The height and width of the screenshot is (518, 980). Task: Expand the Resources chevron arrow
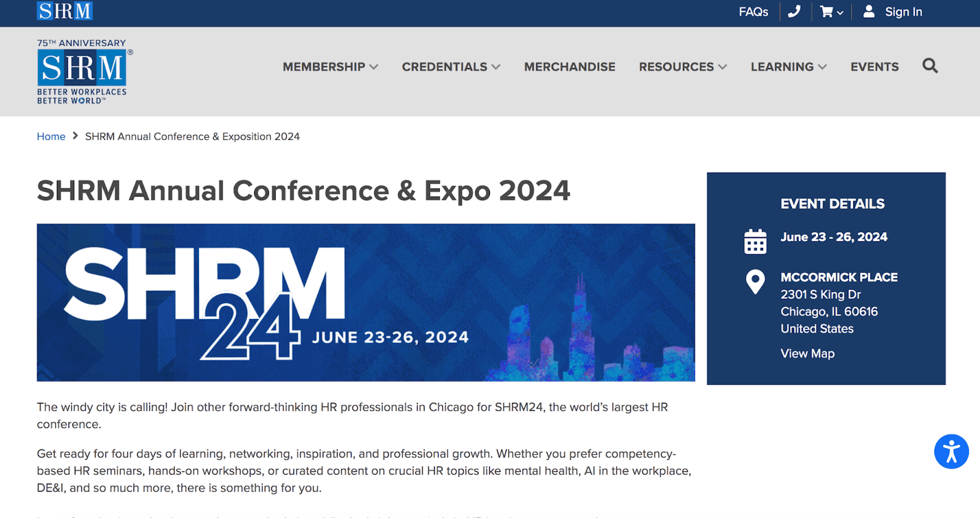[723, 67]
